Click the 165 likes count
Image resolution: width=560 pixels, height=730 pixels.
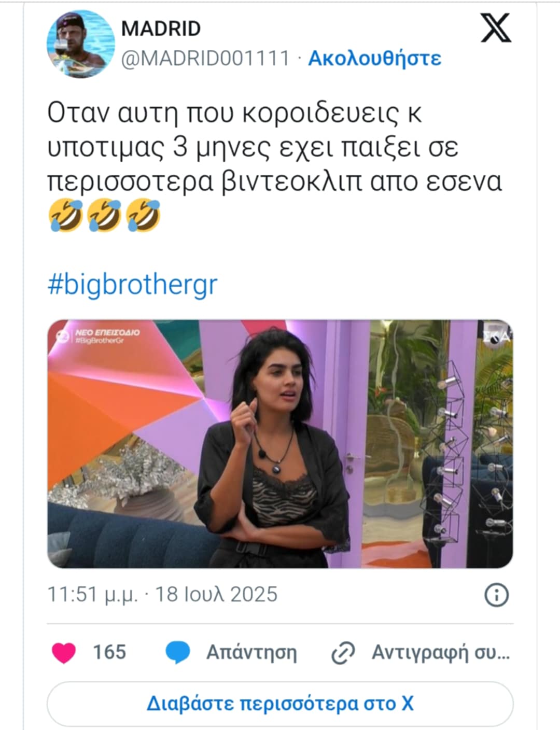(109, 652)
